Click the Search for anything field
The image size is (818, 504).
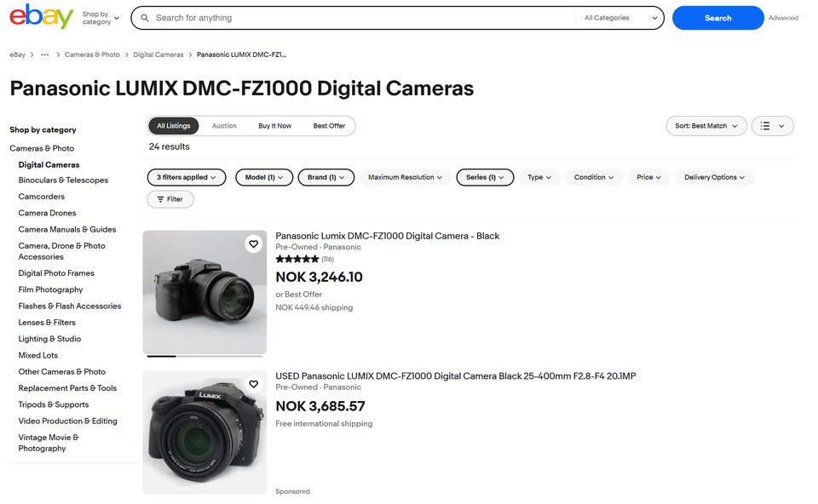click(x=358, y=18)
